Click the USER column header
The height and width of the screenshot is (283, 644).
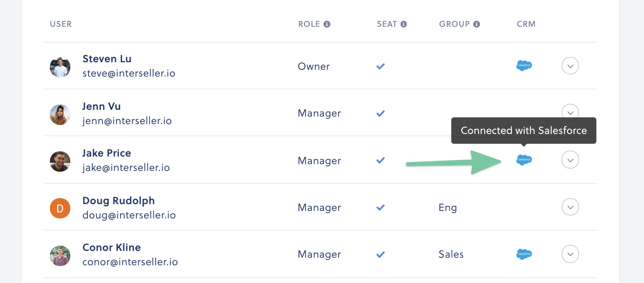tap(61, 24)
